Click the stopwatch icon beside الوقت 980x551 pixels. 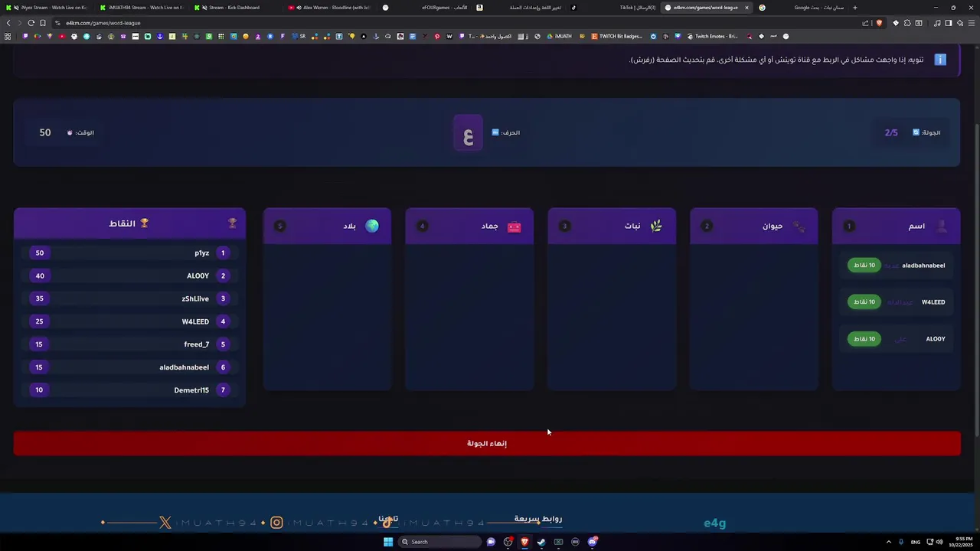coord(70,132)
